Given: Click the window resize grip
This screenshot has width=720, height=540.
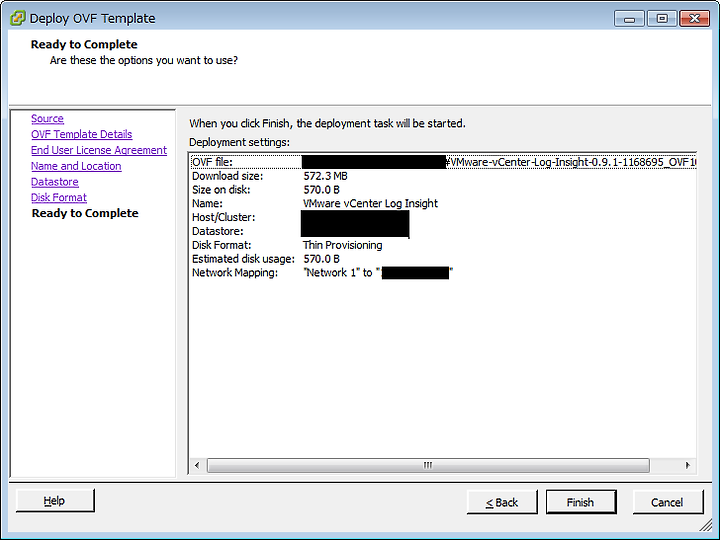Looking at the screenshot, I should click(705, 524).
